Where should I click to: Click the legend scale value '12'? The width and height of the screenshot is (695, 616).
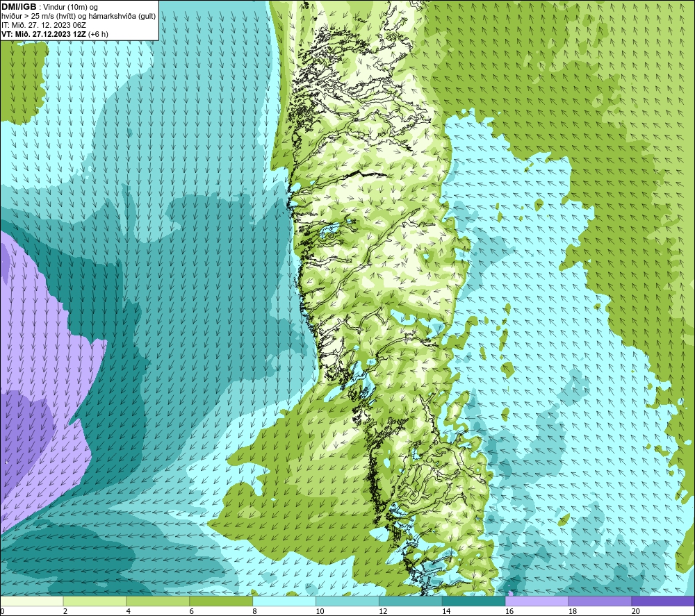[383, 612]
